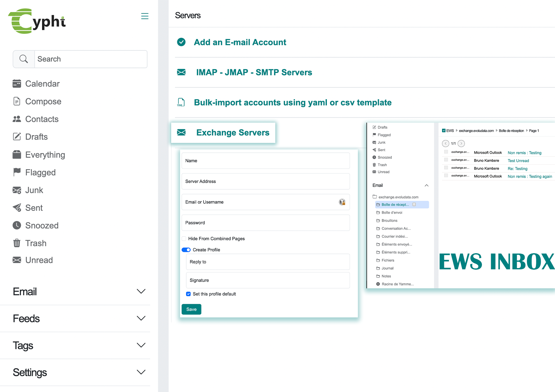Open the Calendar from the sidebar icon
Viewport: 555px width, 392px height.
coord(17,83)
